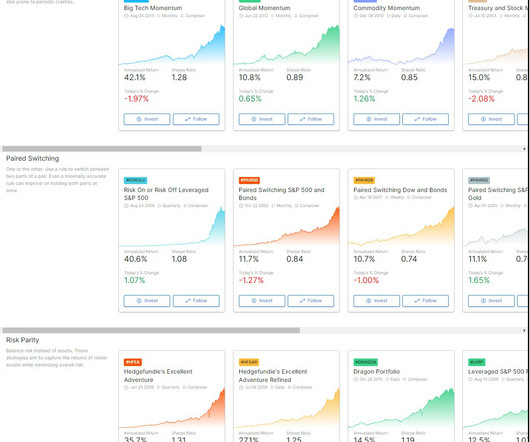Image resolution: width=530 pixels, height=442 pixels.
Task: Open Paired Switching Dow and Bonds title
Action: tap(400, 190)
